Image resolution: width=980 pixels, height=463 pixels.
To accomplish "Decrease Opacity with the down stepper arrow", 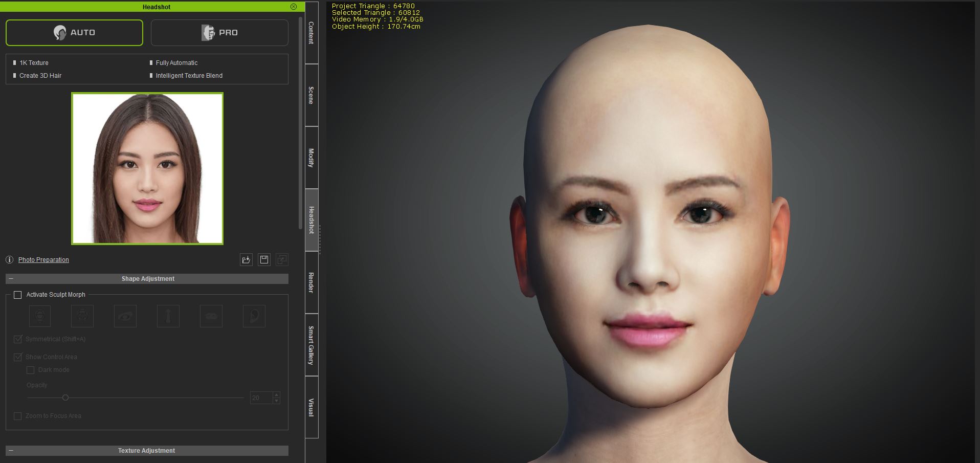I will tap(277, 401).
